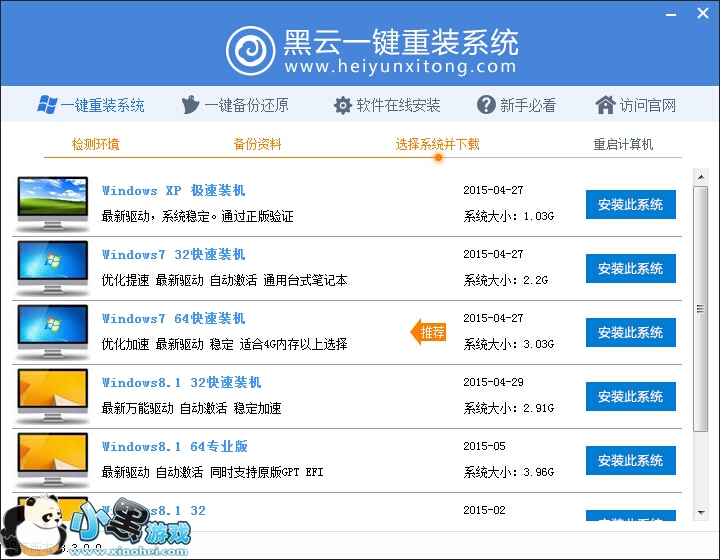The height and width of the screenshot is (560, 720).
Task: Click the spiral cloud logo in the header
Action: pos(251,50)
